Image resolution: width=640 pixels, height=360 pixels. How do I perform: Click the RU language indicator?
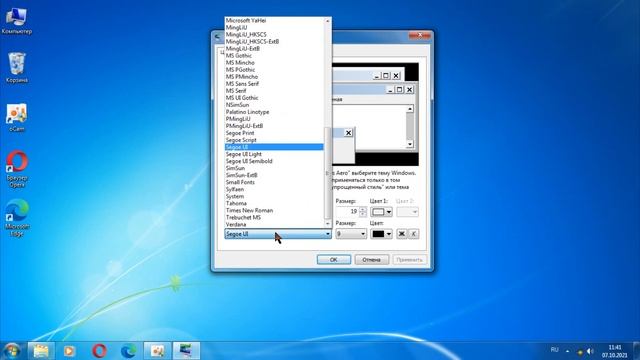(x=554, y=350)
